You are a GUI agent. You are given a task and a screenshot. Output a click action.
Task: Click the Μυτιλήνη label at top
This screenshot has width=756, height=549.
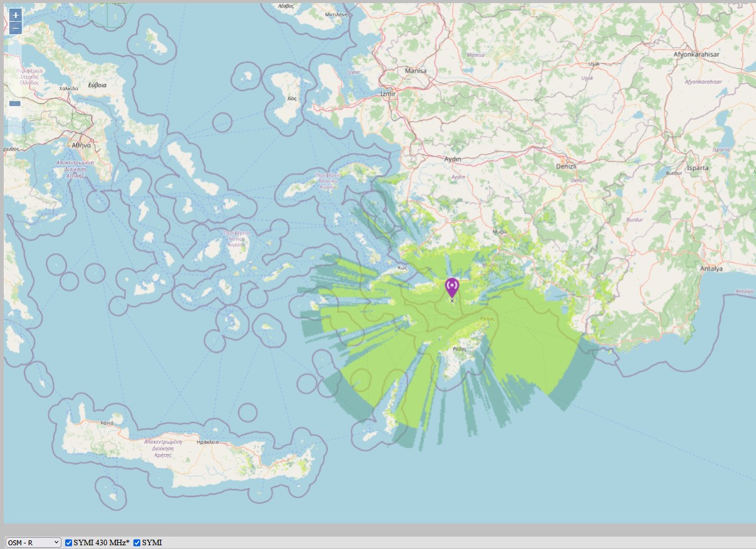[336, 14]
